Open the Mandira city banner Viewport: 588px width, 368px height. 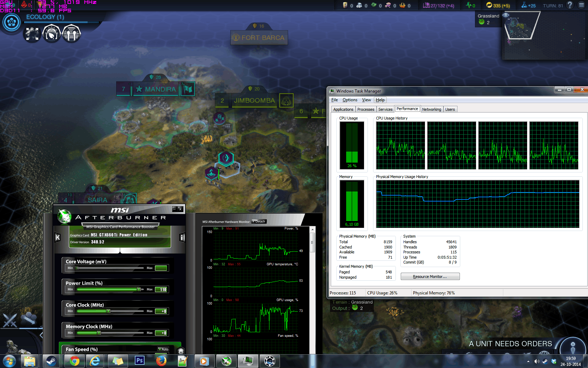(x=156, y=89)
